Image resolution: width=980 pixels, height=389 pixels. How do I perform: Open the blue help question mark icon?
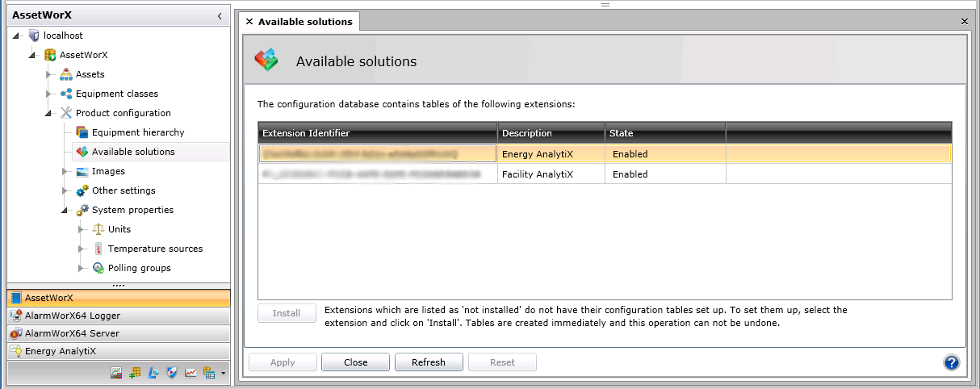952,362
